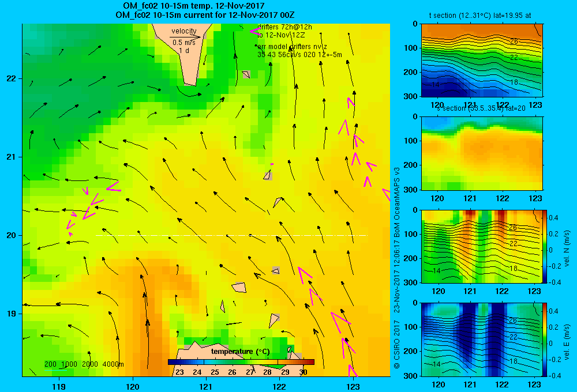Click the 'vel. N (m/s)' vertical axis label
Screen dimensions: 577x392
click(x=567, y=248)
